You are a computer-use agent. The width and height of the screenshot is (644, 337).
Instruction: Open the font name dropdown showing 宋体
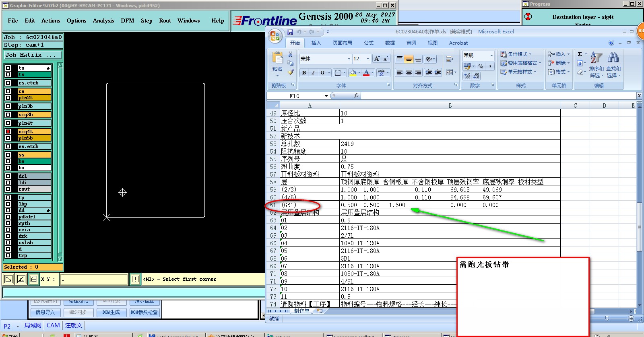(349, 59)
